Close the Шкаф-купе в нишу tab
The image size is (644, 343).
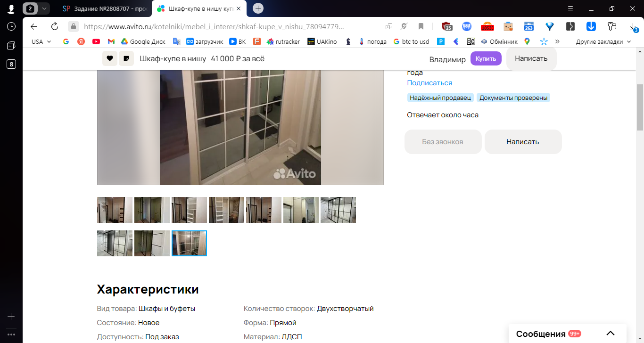coord(239,8)
